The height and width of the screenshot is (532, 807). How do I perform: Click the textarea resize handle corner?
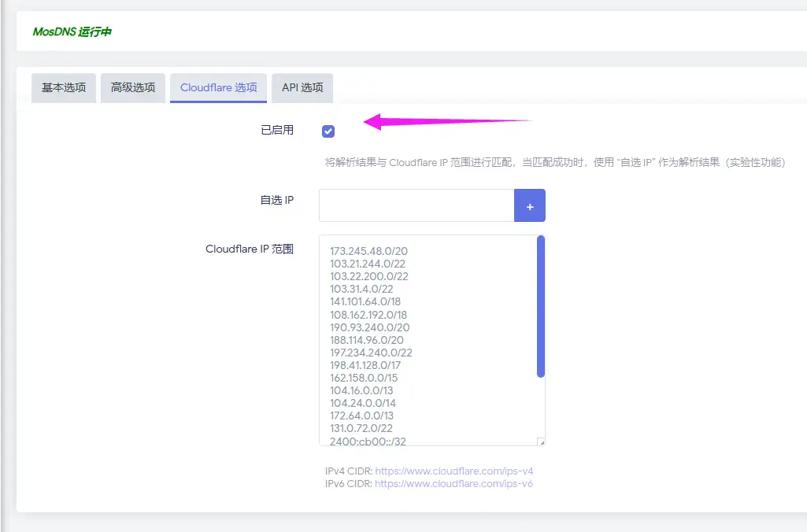(541, 442)
